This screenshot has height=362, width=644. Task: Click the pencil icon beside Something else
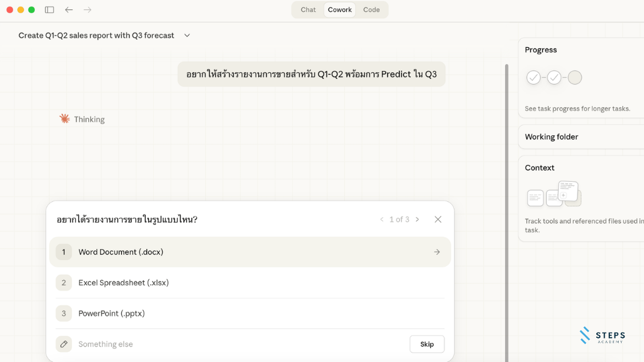pos(64,344)
